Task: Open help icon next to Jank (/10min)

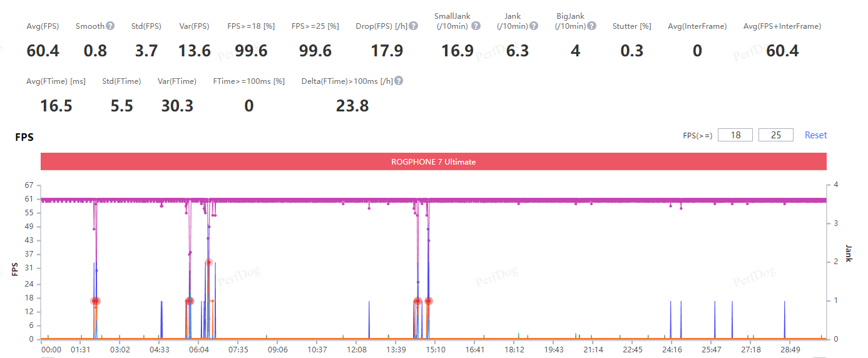Action: 533,26
